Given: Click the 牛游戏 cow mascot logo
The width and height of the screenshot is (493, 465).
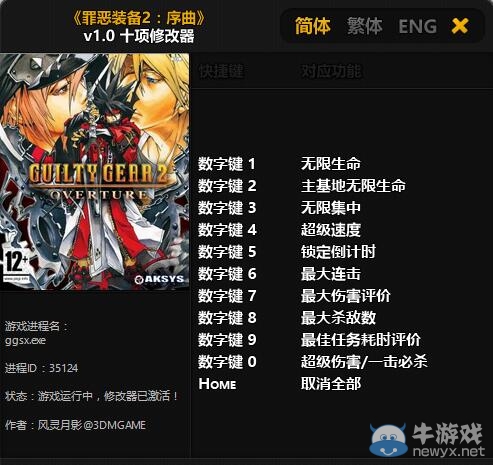Looking at the screenshot, I should point(388,441).
